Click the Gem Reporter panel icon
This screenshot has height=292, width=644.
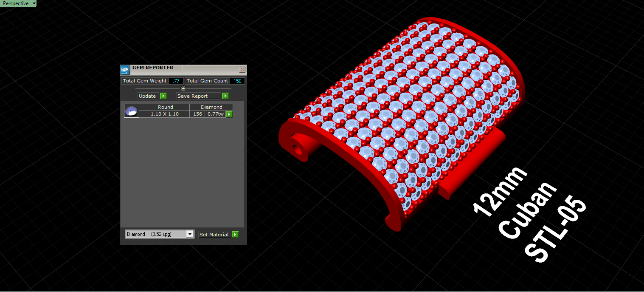tap(125, 70)
